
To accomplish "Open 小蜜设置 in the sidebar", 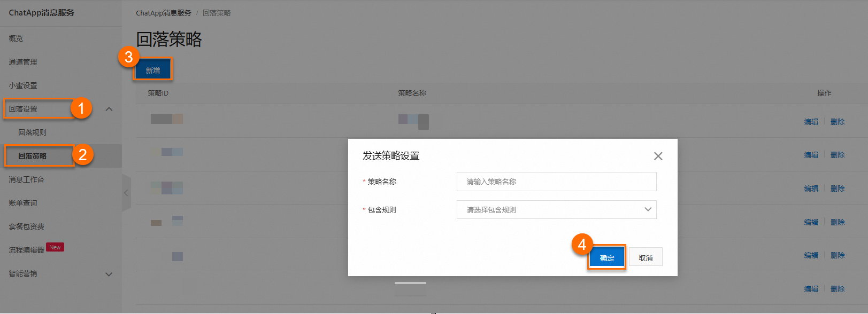I will coord(23,85).
